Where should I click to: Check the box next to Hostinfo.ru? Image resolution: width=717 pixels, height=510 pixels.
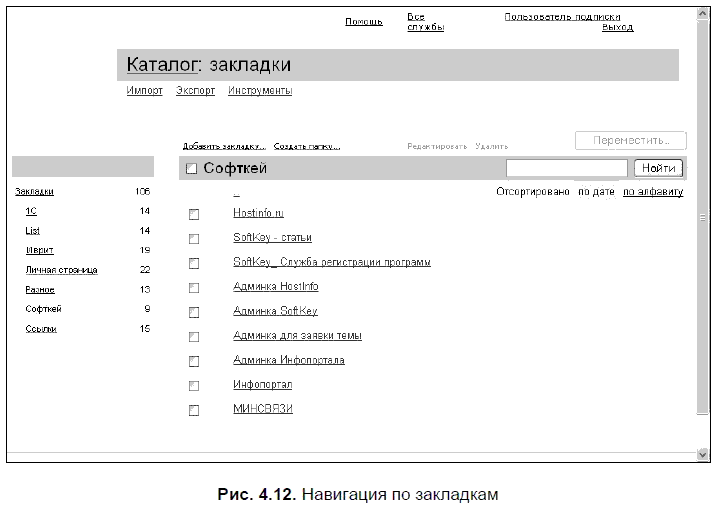tap(194, 214)
